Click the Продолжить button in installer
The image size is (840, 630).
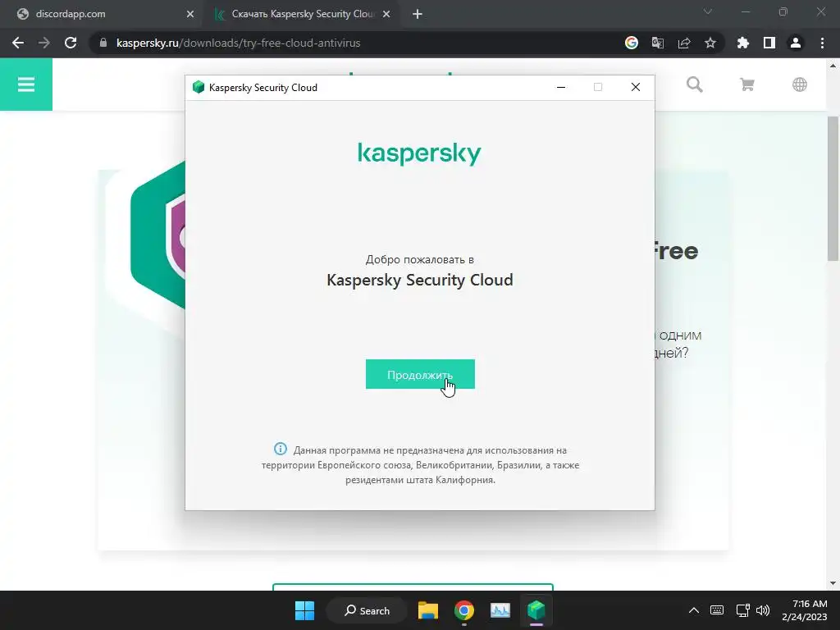point(420,374)
